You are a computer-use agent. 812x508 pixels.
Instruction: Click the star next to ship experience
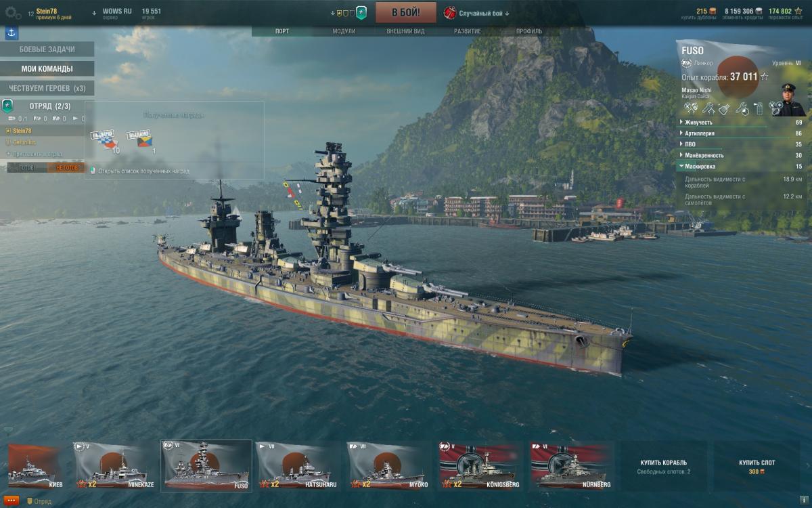pos(765,77)
